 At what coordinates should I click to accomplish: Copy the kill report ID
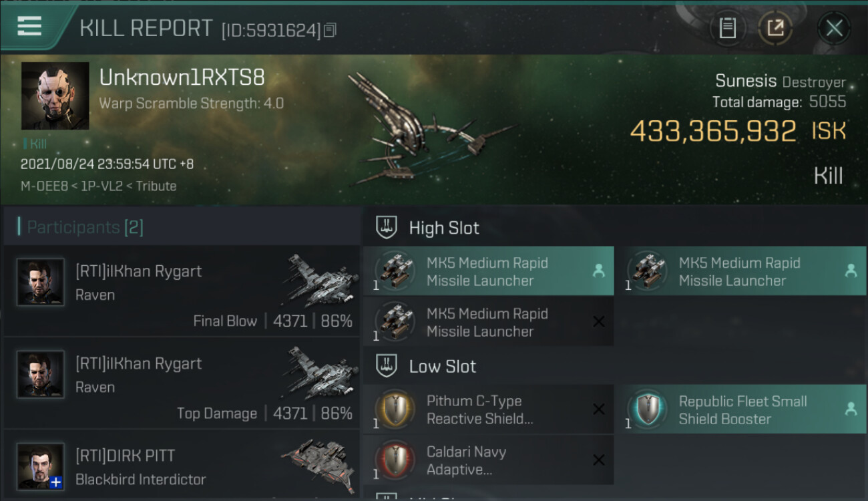(331, 30)
